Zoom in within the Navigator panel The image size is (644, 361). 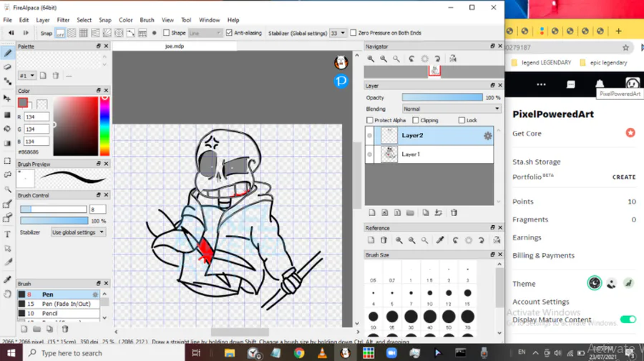click(x=371, y=59)
